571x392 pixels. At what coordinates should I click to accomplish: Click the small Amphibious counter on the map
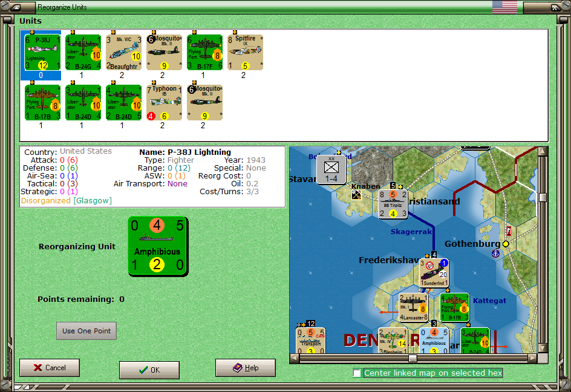(434, 341)
